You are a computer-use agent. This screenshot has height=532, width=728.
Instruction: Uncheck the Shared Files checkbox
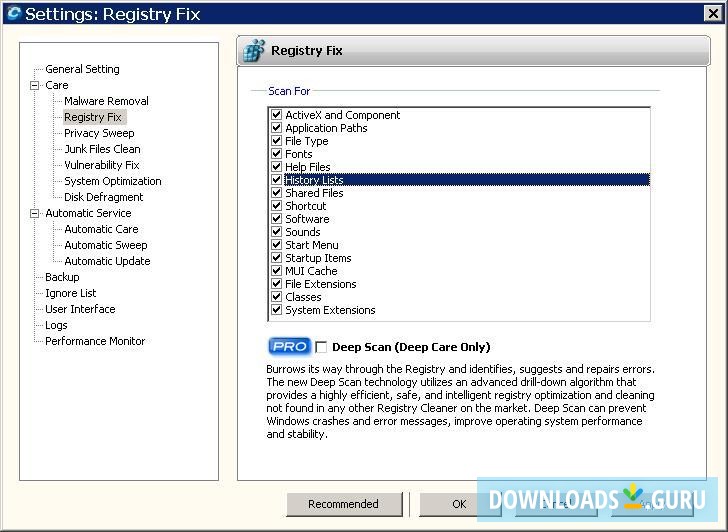coord(277,192)
